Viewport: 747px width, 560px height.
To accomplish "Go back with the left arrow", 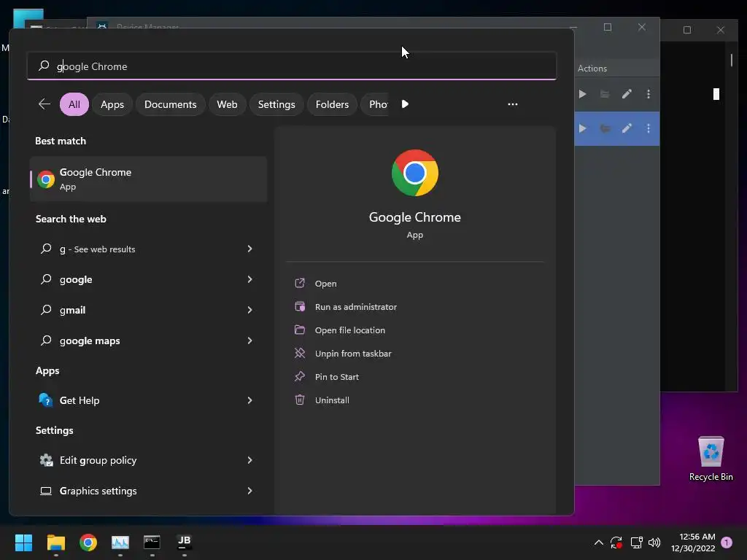I will click(x=44, y=104).
